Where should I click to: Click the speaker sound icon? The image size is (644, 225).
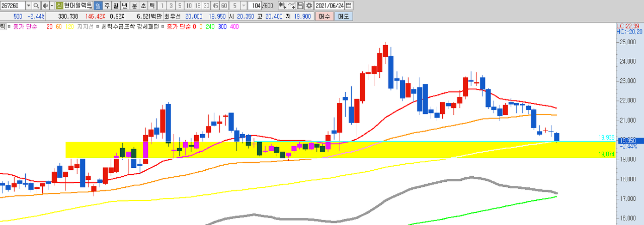pos(44,6)
